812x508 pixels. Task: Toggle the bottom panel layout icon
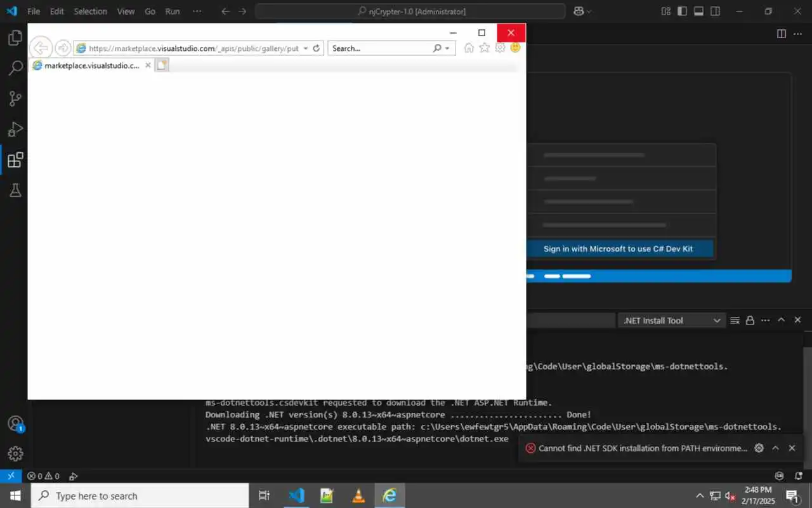pos(698,11)
